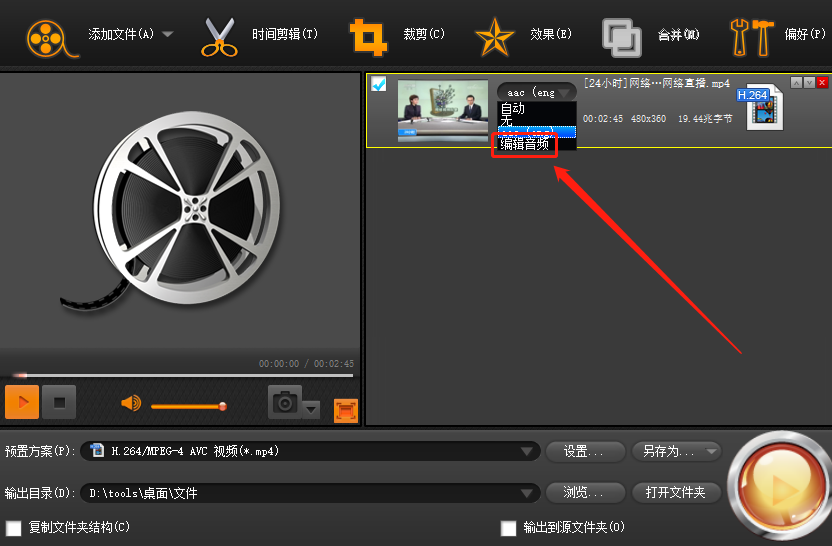Select the 偏好(P) toolbar label
This screenshot has width=832, height=546.
tap(805, 34)
